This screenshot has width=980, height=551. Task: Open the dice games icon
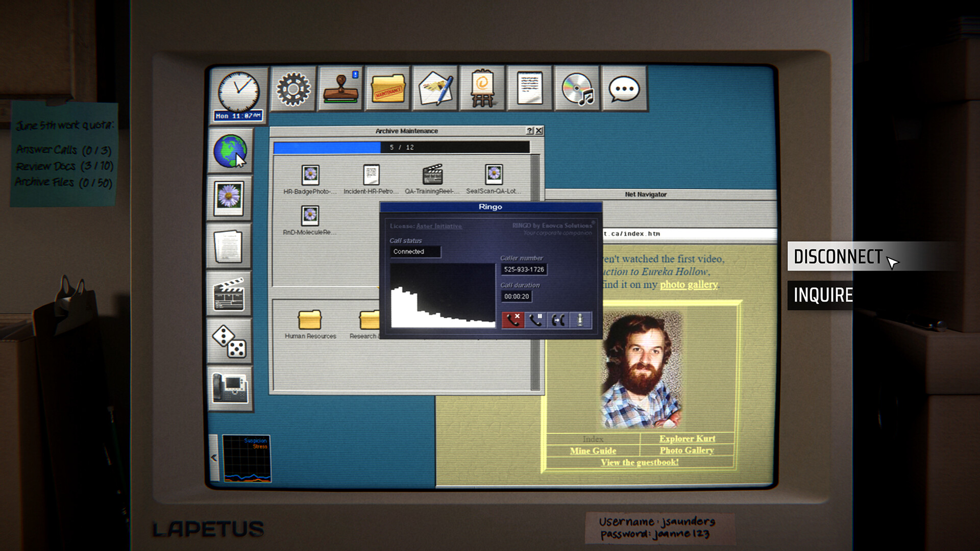pos(230,341)
